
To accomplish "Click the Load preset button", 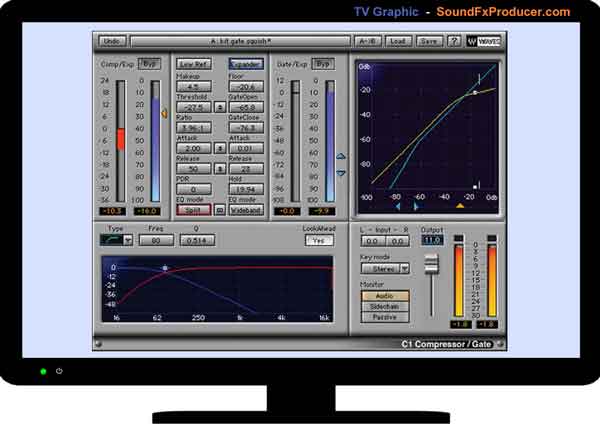I will click(x=398, y=41).
